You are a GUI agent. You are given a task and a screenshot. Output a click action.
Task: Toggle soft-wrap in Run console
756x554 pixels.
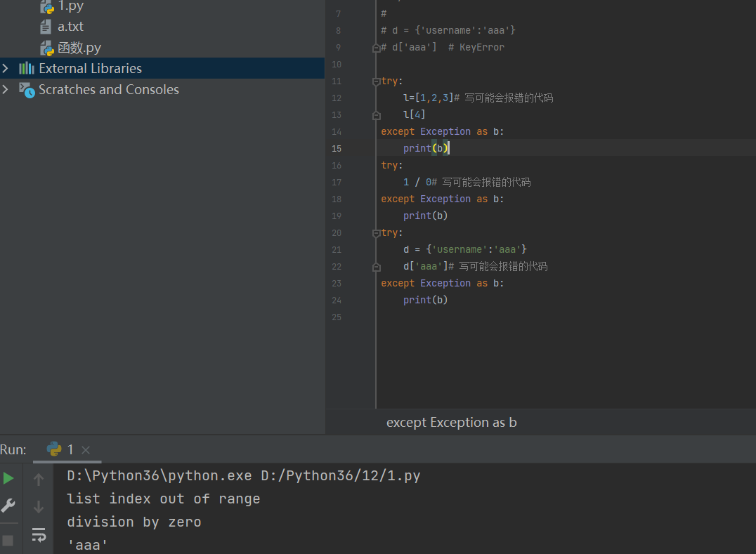pyautogui.click(x=39, y=535)
